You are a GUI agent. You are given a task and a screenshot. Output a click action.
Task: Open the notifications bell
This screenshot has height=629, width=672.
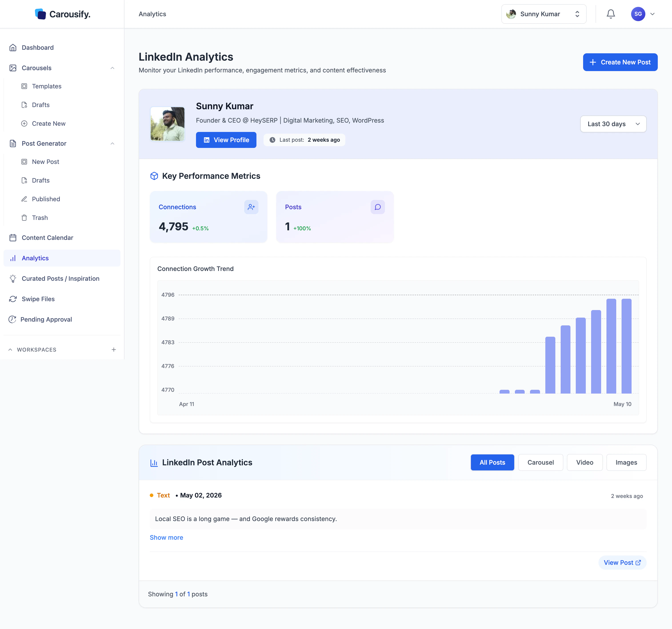(610, 14)
